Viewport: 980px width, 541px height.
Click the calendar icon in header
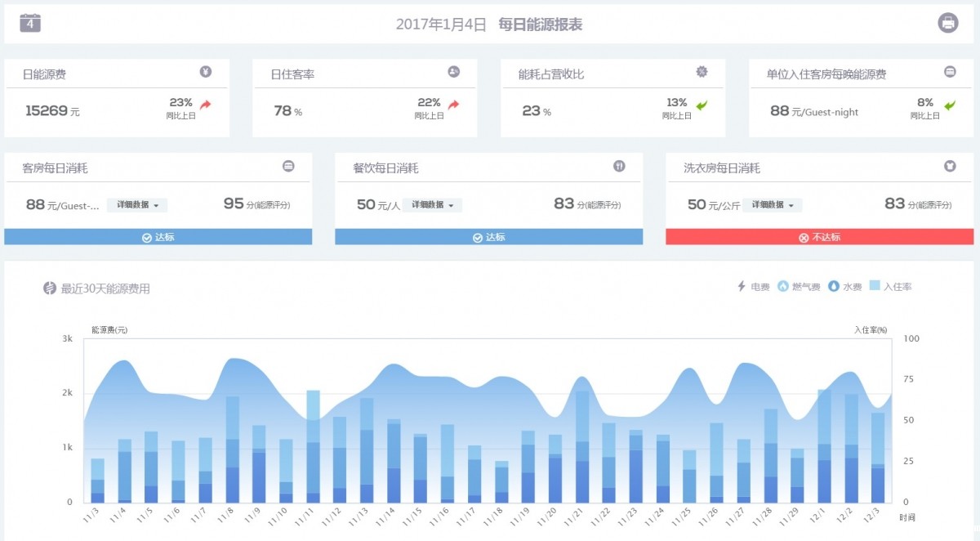point(30,23)
